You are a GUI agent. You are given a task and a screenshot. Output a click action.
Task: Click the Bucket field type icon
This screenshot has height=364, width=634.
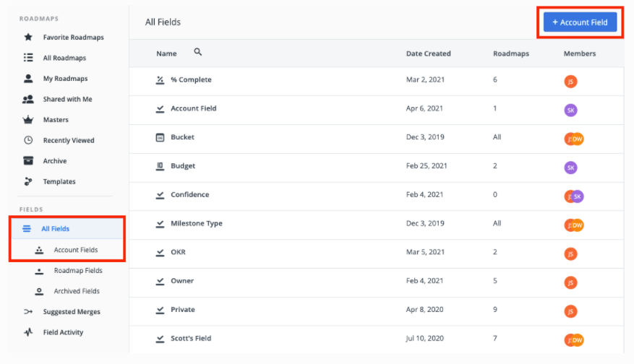pyautogui.click(x=160, y=137)
